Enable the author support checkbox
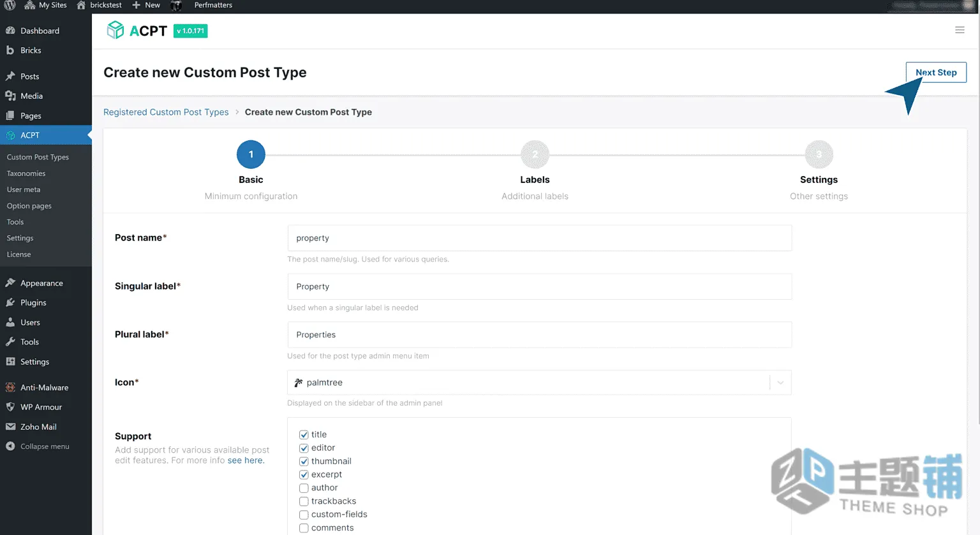This screenshot has width=980, height=535. pyautogui.click(x=304, y=488)
